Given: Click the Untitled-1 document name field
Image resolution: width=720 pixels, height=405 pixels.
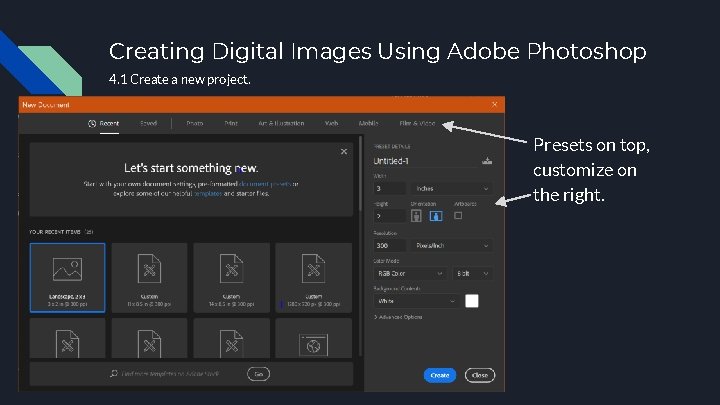Looking at the screenshot, I should [x=425, y=161].
